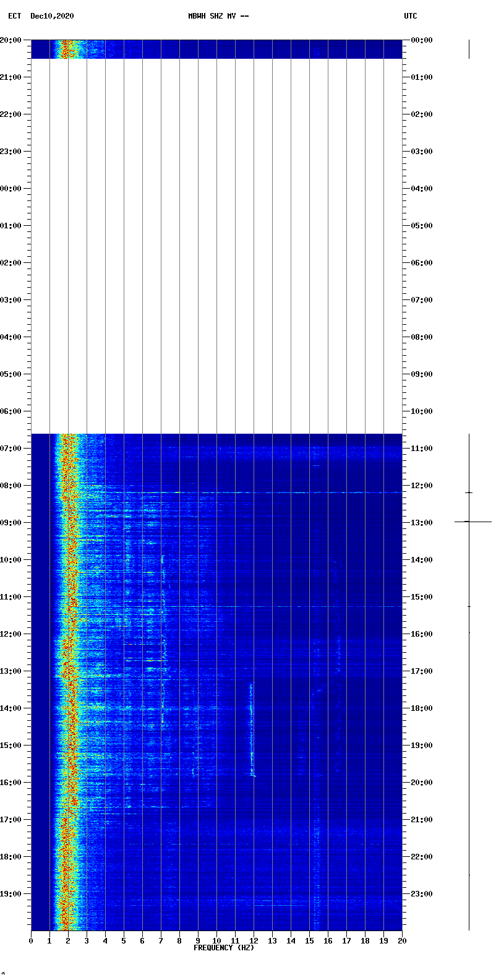The image size is (496, 980).
Task: Select 20:00 on the ECT axis
Action: pos(12,40)
